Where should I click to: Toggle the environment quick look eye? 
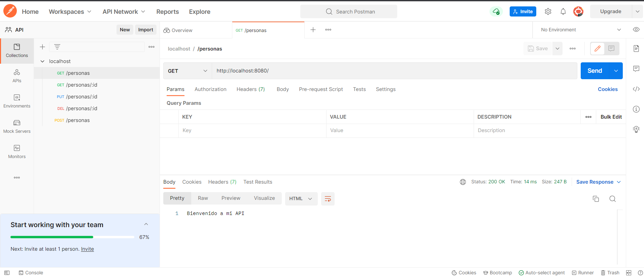[636, 30]
